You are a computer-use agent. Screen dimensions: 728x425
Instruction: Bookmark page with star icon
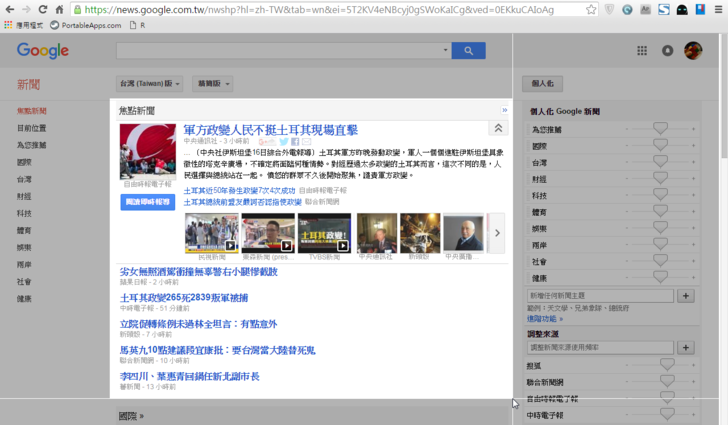[592, 9]
